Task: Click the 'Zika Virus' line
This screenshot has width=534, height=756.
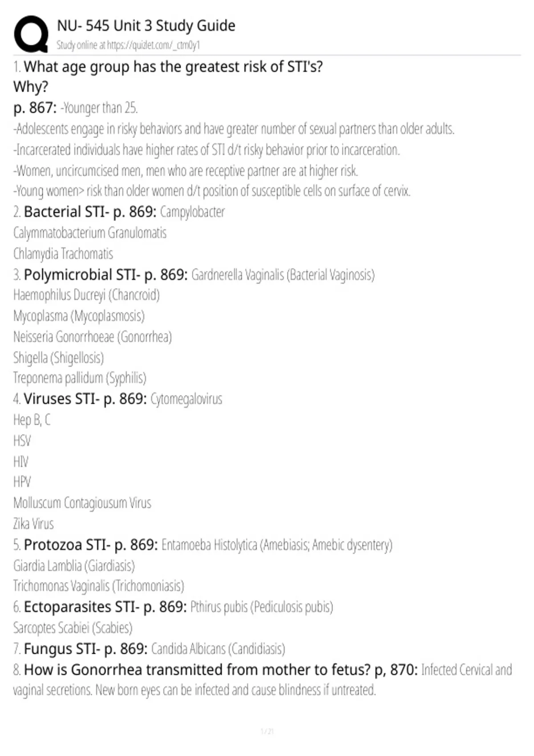Action: click(x=33, y=524)
